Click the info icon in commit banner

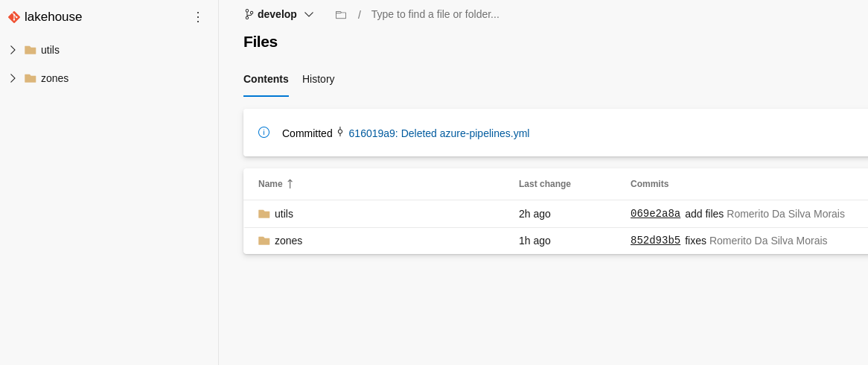click(264, 133)
